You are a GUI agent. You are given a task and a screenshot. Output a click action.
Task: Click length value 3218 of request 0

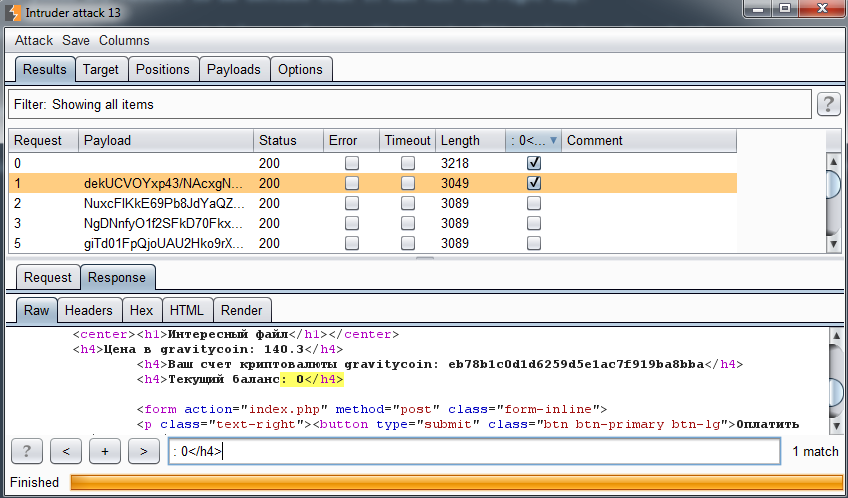tap(455, 163)
